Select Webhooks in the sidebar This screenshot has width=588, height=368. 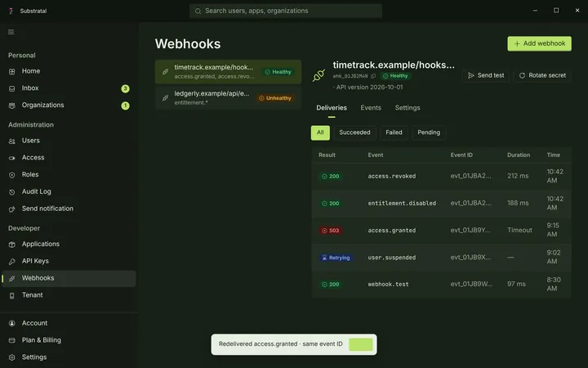[69, 278]
